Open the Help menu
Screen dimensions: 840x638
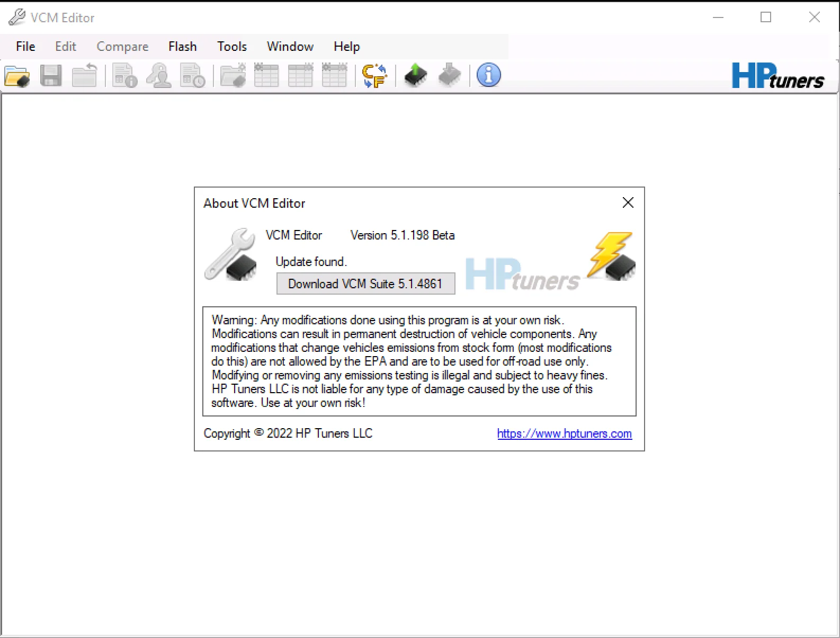click(347, 47)
